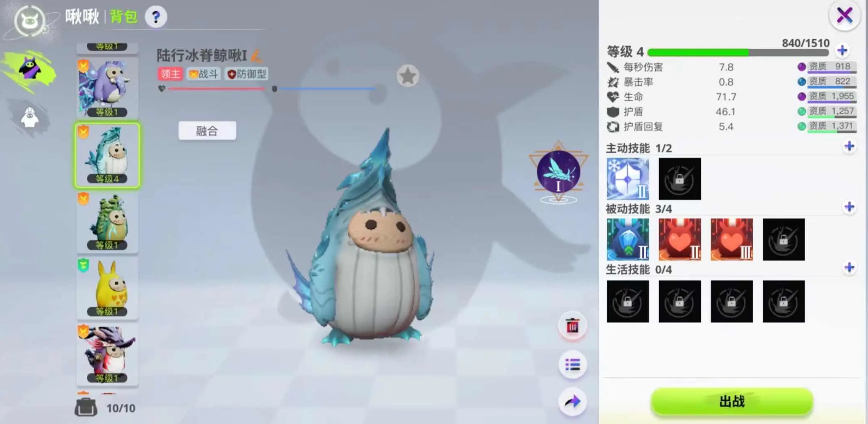This screenshot has width=868, height=424.
Task: Click the first locked 生活技能 slot
Action: point(627,301)
